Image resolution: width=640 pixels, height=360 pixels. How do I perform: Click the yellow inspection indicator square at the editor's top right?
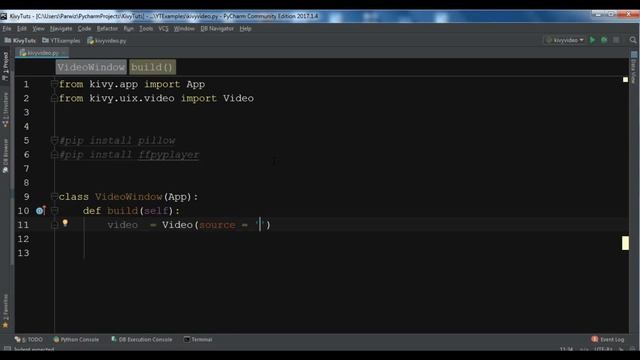pos(625,80)
